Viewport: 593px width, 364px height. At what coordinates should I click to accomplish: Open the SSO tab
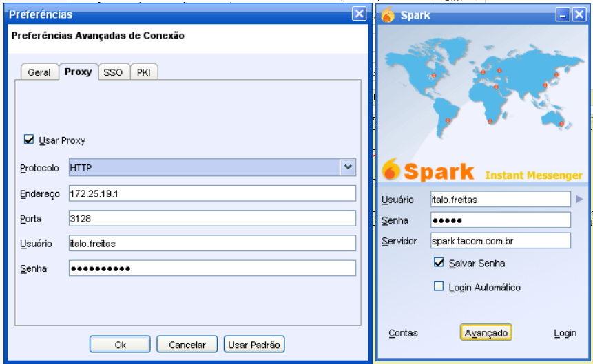113,72
